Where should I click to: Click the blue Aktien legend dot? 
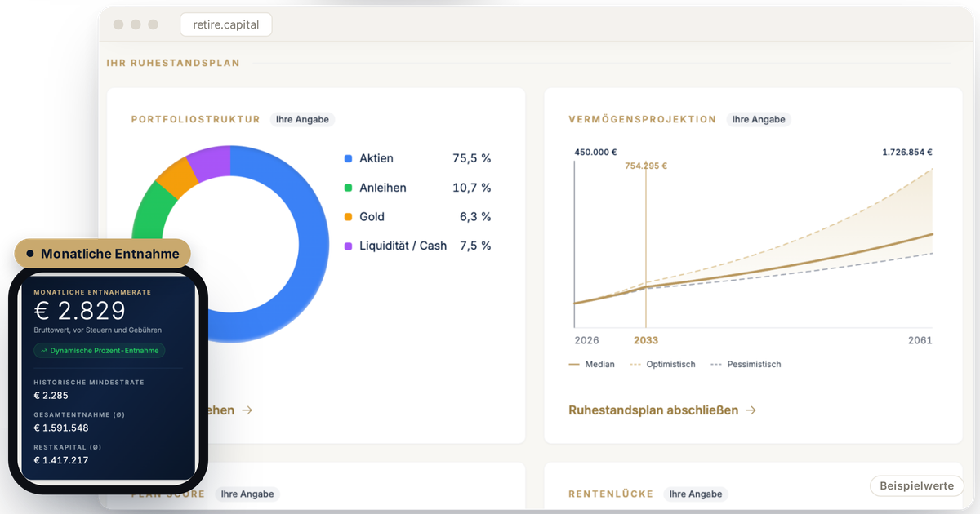[349, 158]
